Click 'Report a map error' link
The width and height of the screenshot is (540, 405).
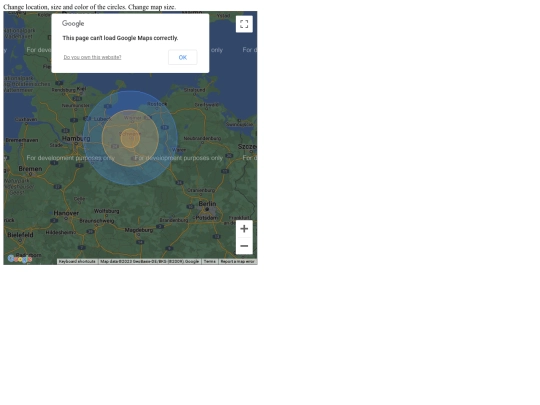coord(238,262)
